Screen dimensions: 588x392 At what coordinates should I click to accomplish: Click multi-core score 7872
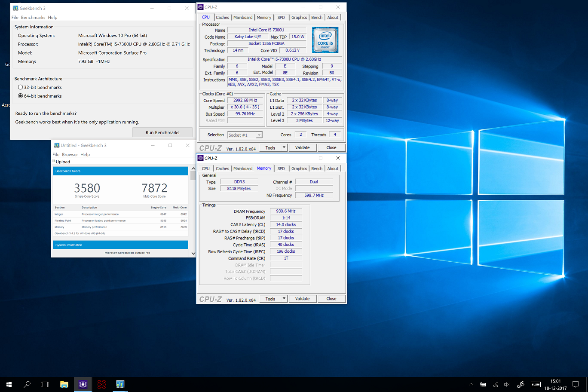point(154,188)
